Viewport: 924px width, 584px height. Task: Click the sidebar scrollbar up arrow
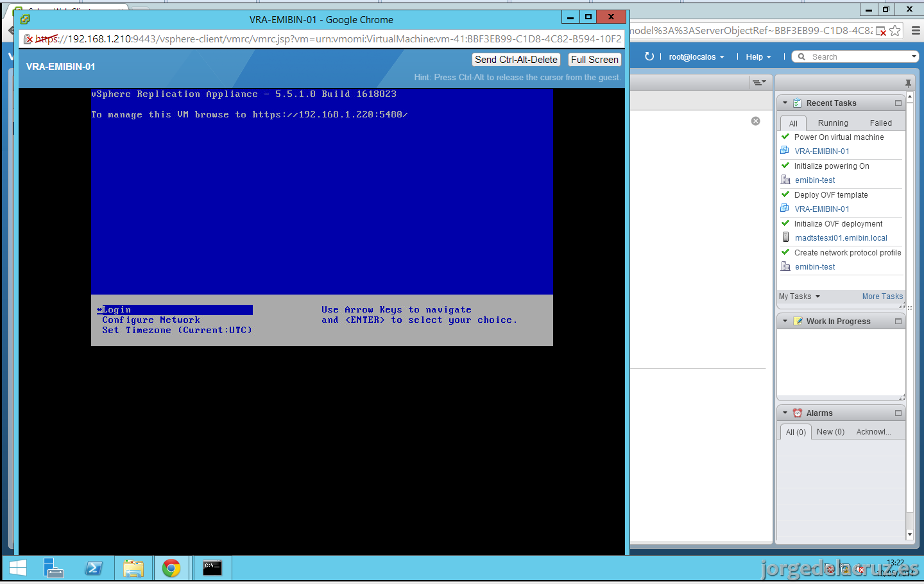point(910,96)
